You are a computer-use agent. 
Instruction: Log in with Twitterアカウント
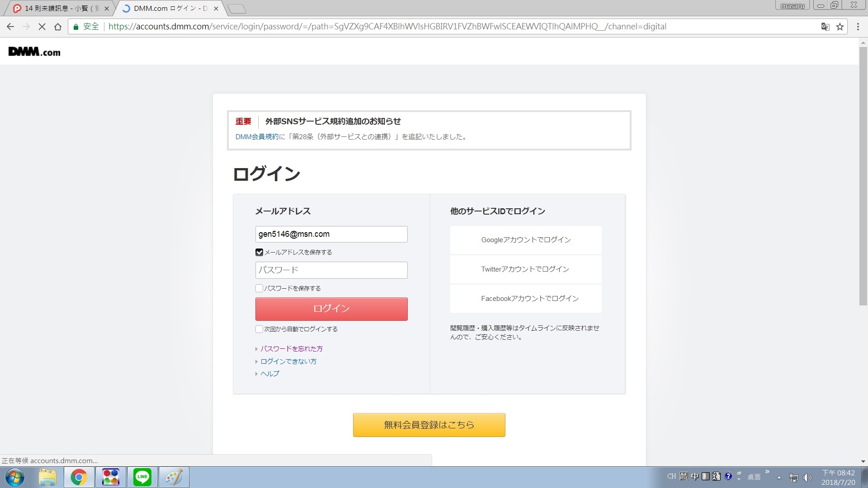[x=526, y=269]
